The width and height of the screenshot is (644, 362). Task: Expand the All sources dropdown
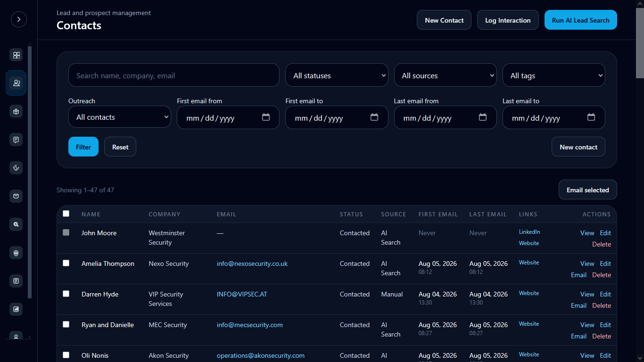click(445, 75)
